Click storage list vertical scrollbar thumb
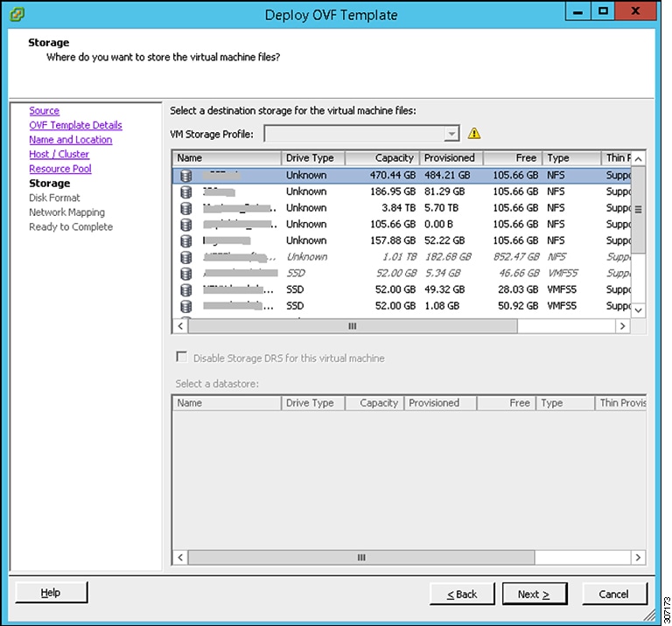This screenshot has width=672, height=626. tap(638, 209)
